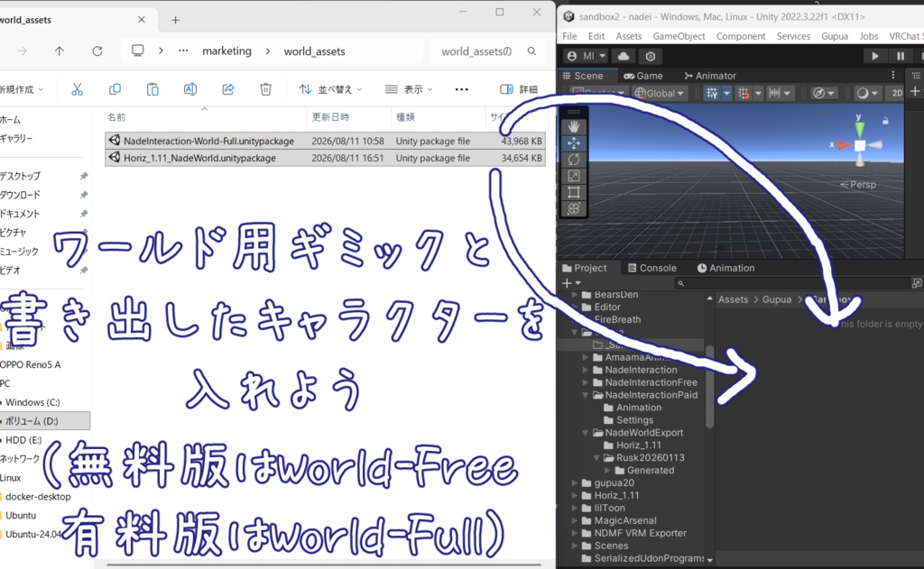Viewport: 924px width, 569px height.
Task: Select the Rotate tool in Scene toolbar
Action: pyautogui.click(x=573, y=160)
